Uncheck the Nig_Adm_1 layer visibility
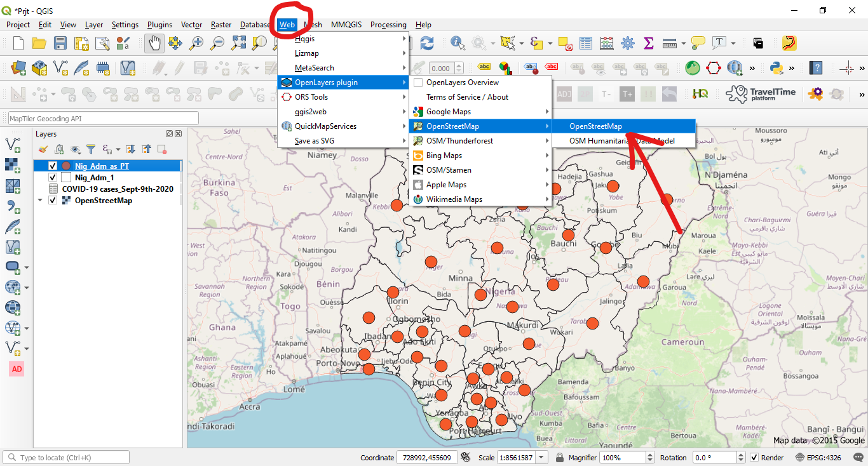The height and width of the screenshot is (466, 868). (x=52, y=177)
